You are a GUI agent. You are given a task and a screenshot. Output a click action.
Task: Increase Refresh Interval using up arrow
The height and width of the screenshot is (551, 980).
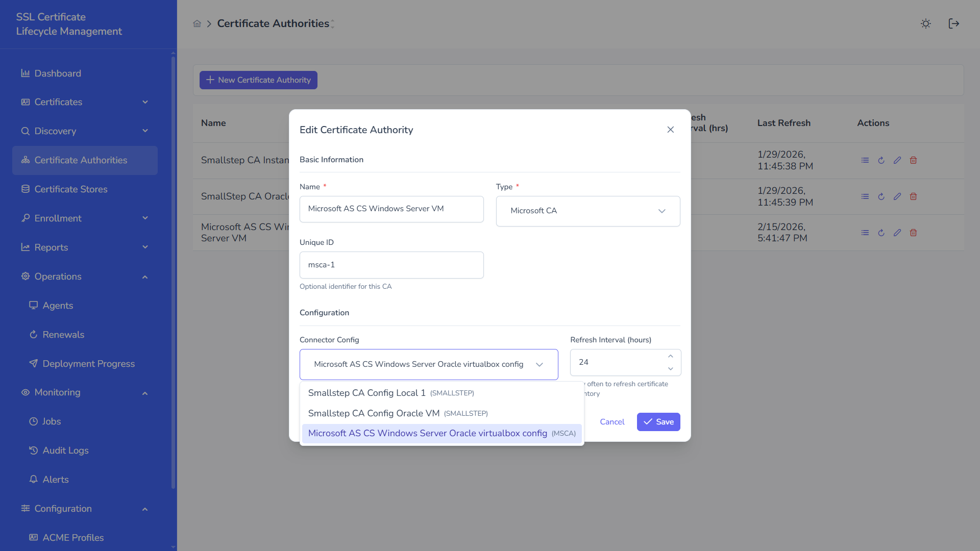pyautogui.click(x=671, y=356)
